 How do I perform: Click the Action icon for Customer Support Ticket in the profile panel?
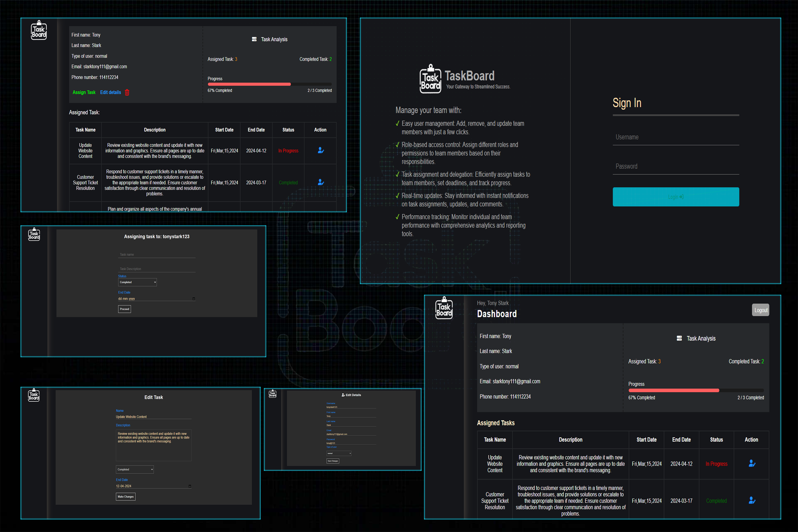[x=321, y=182]
